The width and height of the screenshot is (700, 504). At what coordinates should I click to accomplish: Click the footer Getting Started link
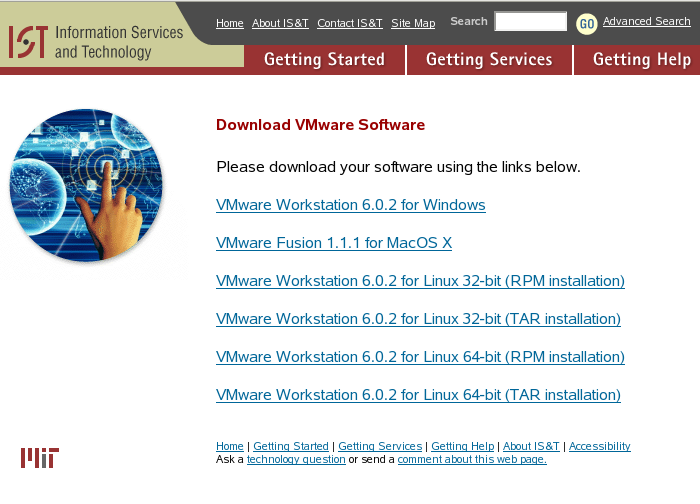click(291, 446)
